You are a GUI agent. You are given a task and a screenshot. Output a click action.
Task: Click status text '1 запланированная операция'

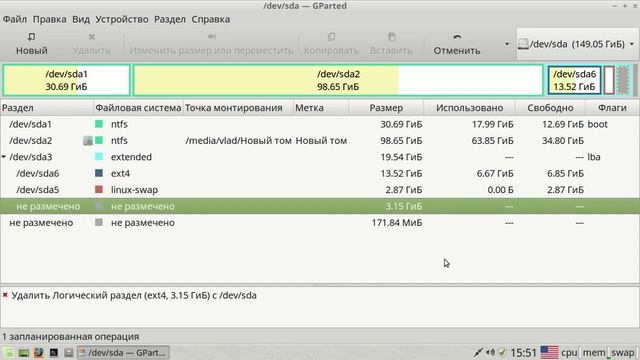pos(71,336)
